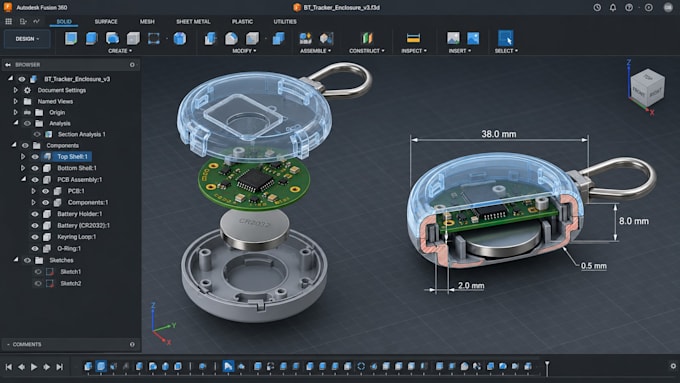The image size is (680, 383).
Task: Open the job status clock icon
Action: coord(597,7)
